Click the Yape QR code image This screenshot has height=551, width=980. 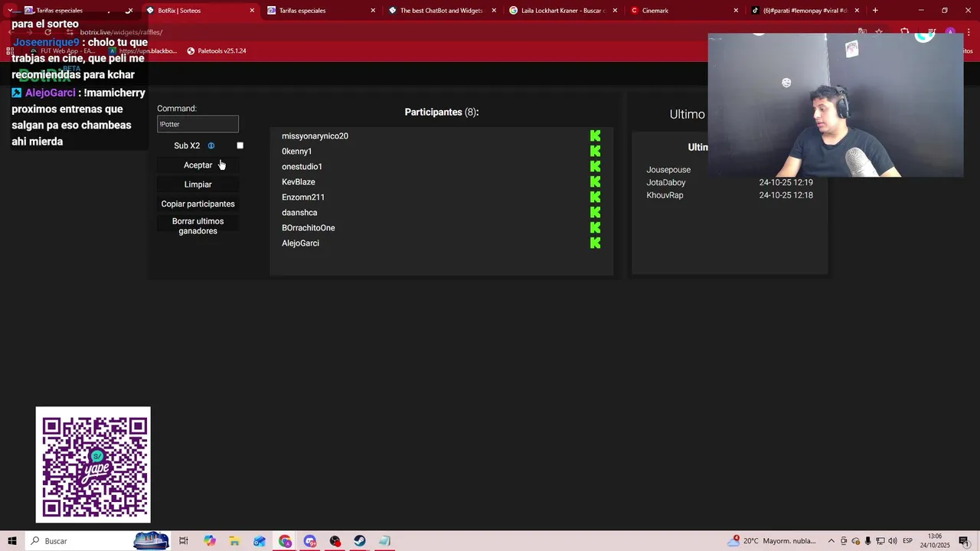[x=93, y=465]
